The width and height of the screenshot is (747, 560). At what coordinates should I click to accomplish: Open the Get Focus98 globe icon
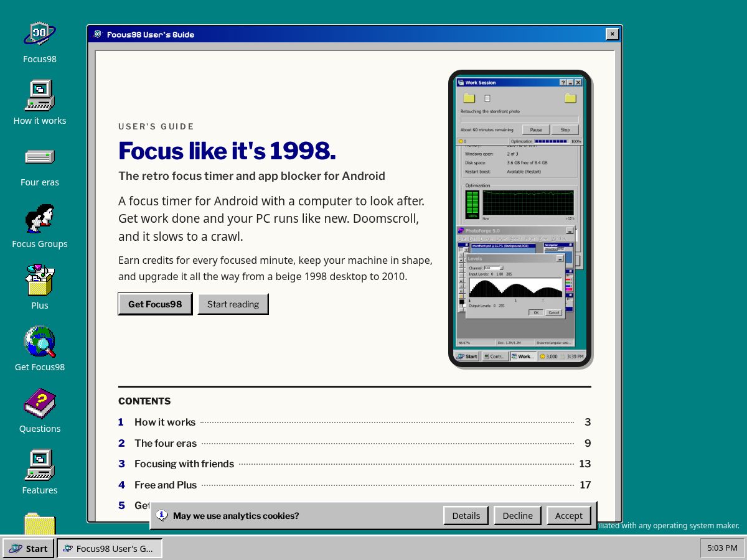point(40,350)
